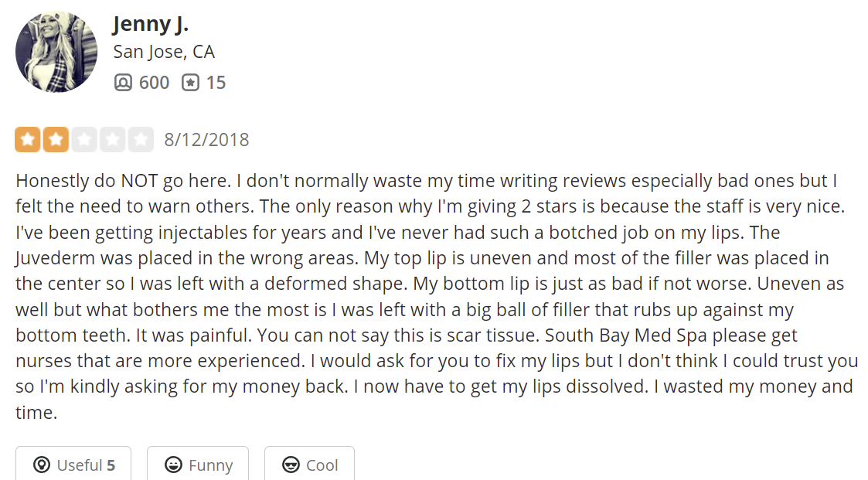
Task: Click the review date 8/12/2018
Action: click(206, 139)
